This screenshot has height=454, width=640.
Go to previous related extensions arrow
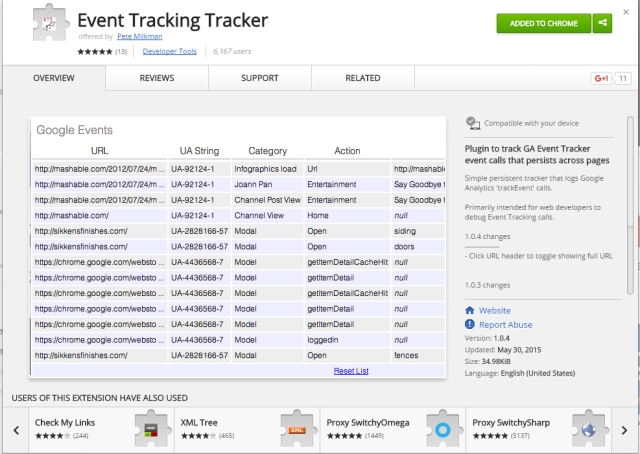pos(16,430)
